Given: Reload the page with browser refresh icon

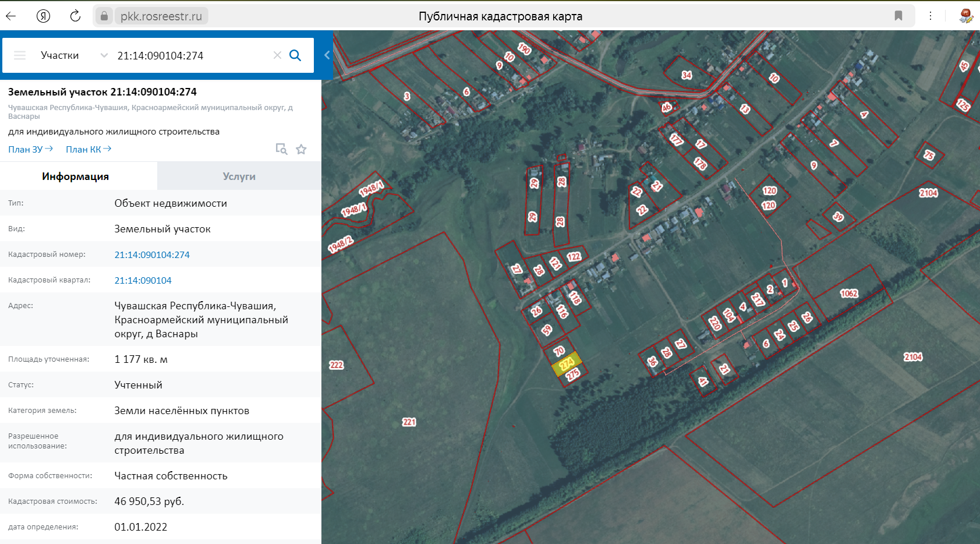Looking at the screenshot, I should pyautogui.click(x=75, y=16).
